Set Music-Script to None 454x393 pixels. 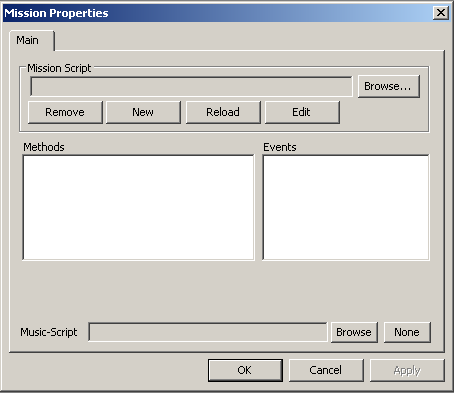coord(407,332)
